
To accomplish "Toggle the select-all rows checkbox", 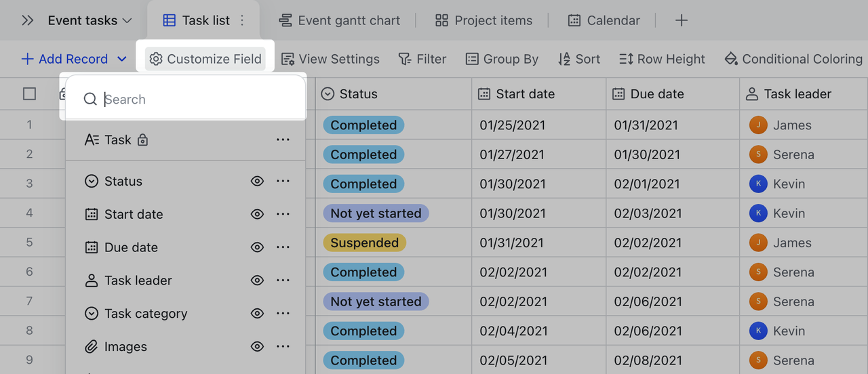I will point(29,93).
